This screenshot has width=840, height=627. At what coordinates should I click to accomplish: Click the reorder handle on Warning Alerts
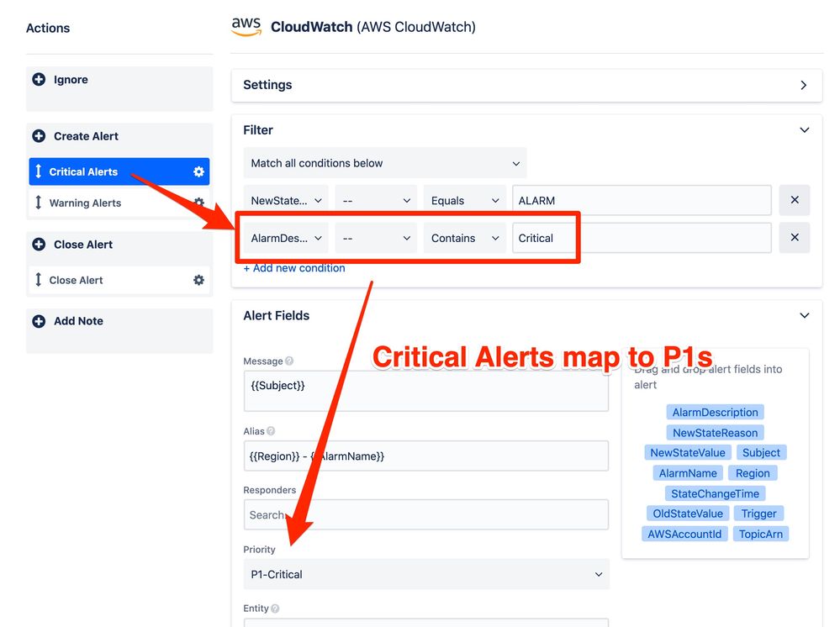pos(38,203)
